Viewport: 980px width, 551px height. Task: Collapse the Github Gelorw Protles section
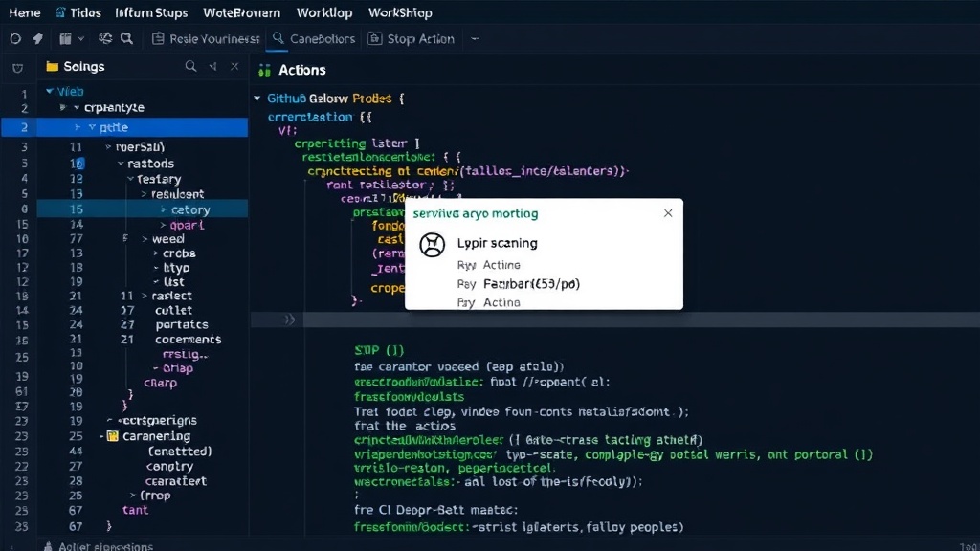pyautogui.click(x=257, y=99)
